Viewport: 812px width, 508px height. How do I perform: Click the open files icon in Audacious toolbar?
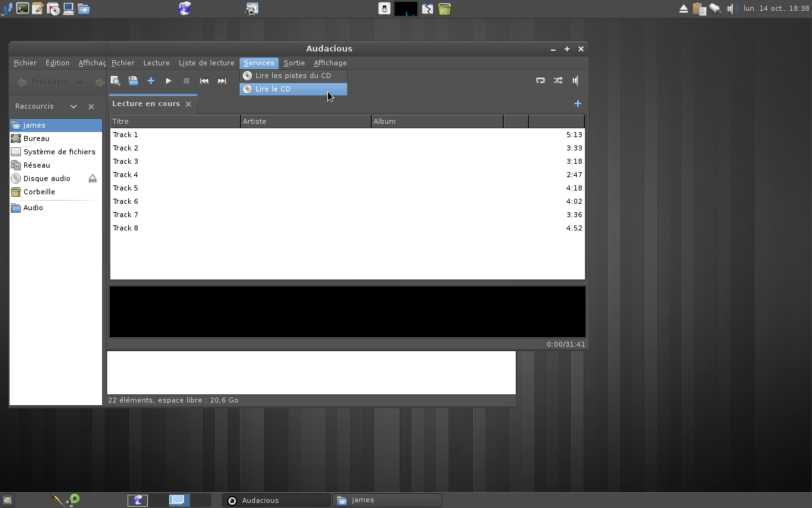133,81
